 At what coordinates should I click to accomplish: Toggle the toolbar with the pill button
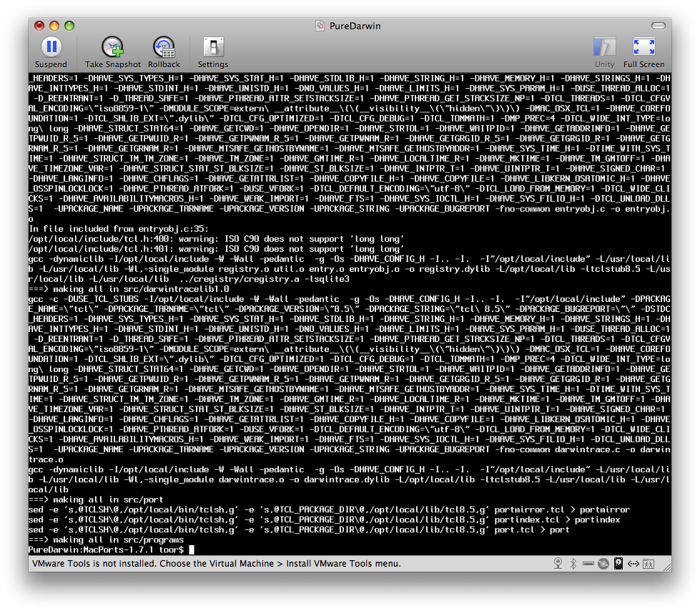(658, 26)
